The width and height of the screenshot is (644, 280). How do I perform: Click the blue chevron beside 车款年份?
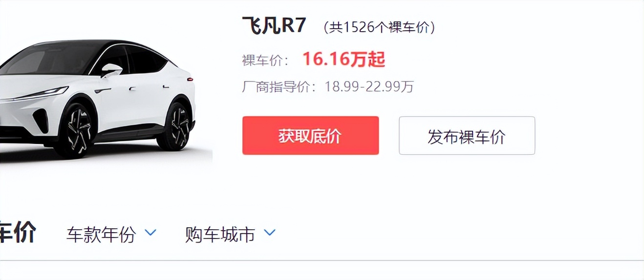[150, 233]
